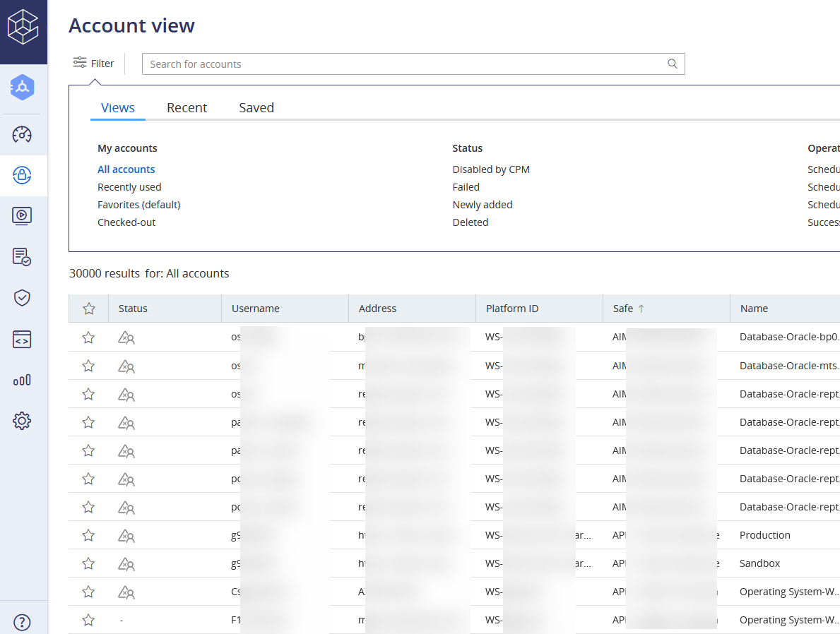Open the administration gear icon

click(x=22, y=421)
